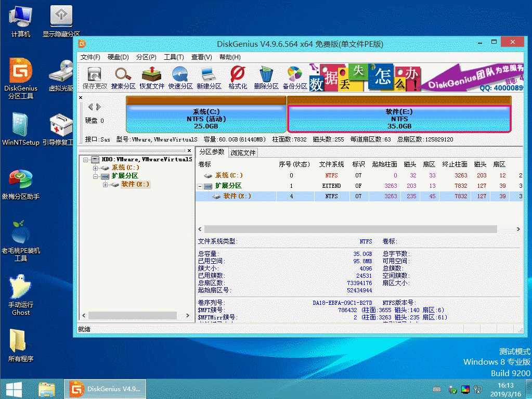Switch to the 浏览文件 tab
532x399 pixels.
[x=243, y=152]
